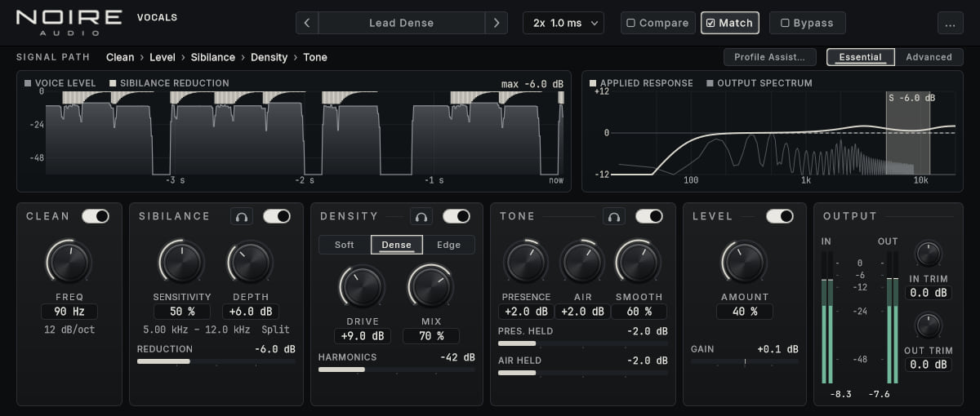
Task: Click the 12 dB/oct slope selector
Action: point(69,330)
